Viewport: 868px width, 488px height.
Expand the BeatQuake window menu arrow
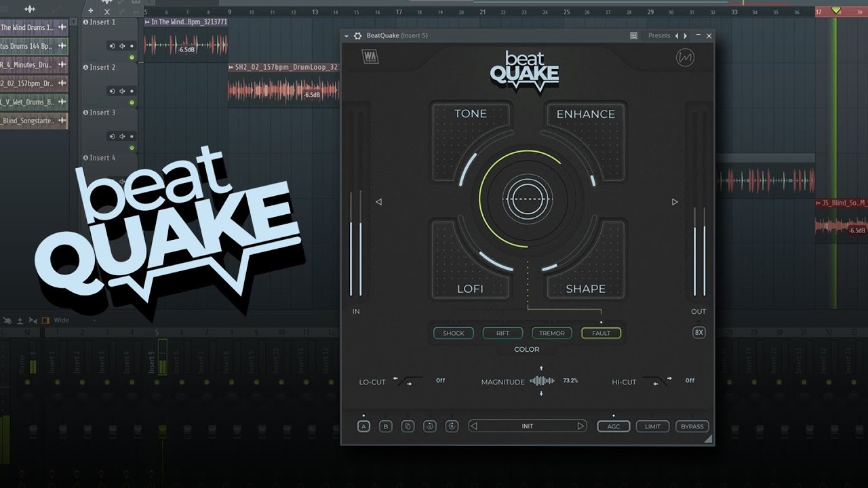tap(347, 36)
